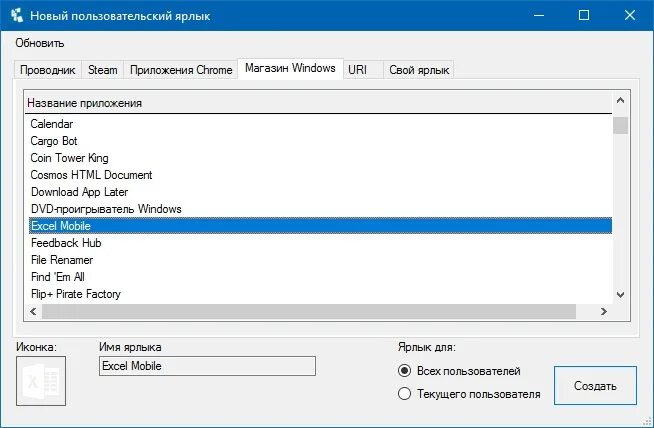
Task: Pick Download App Later in the list
Action: [320, 192]
